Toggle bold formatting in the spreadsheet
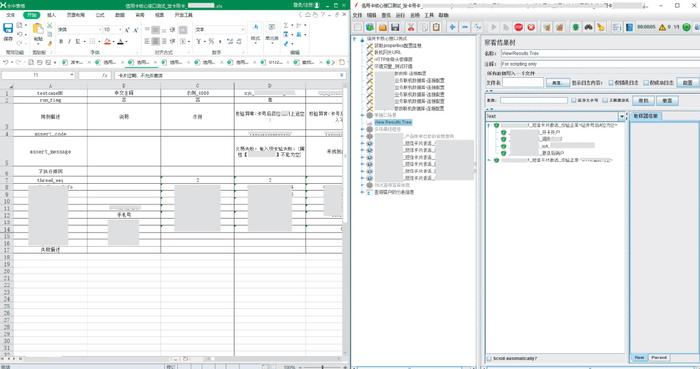This screenshot has width=700, height=369. [x=61, y=41]
